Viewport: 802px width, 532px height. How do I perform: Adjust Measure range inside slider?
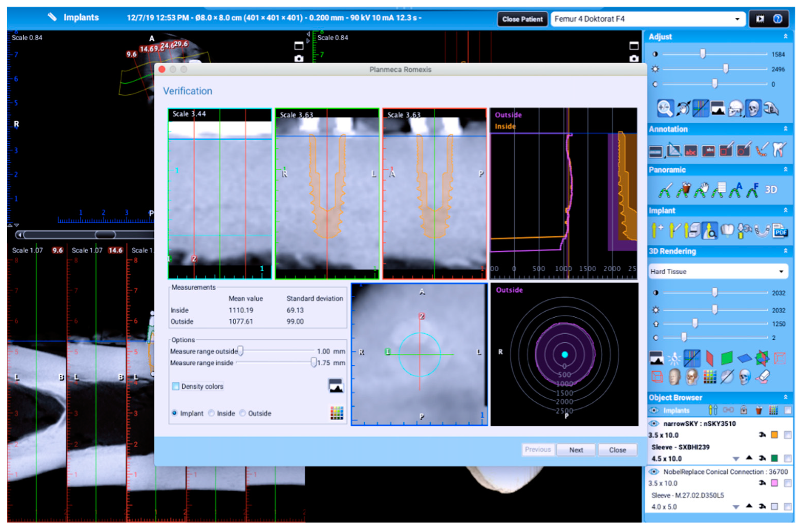coord(313,362)
